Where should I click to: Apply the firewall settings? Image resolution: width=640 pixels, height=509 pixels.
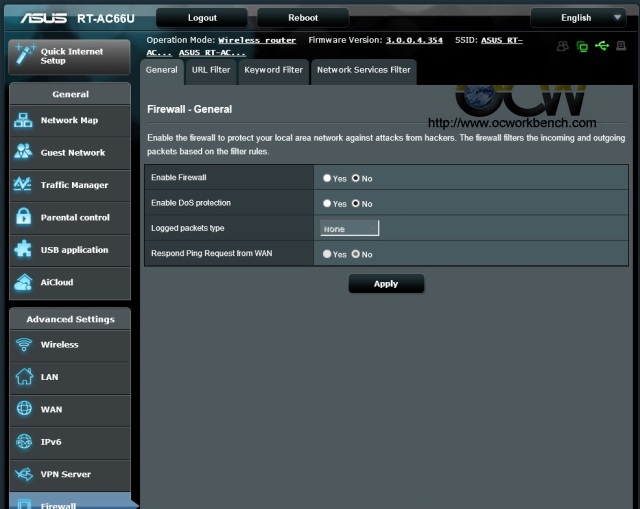tap(386, 284)
